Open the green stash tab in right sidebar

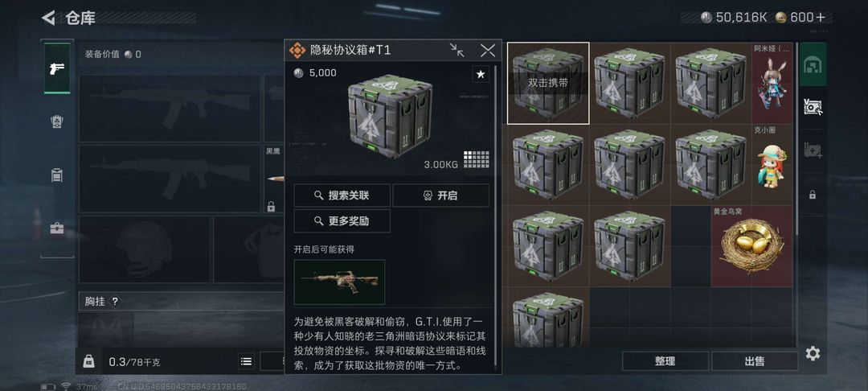(813, 64)
